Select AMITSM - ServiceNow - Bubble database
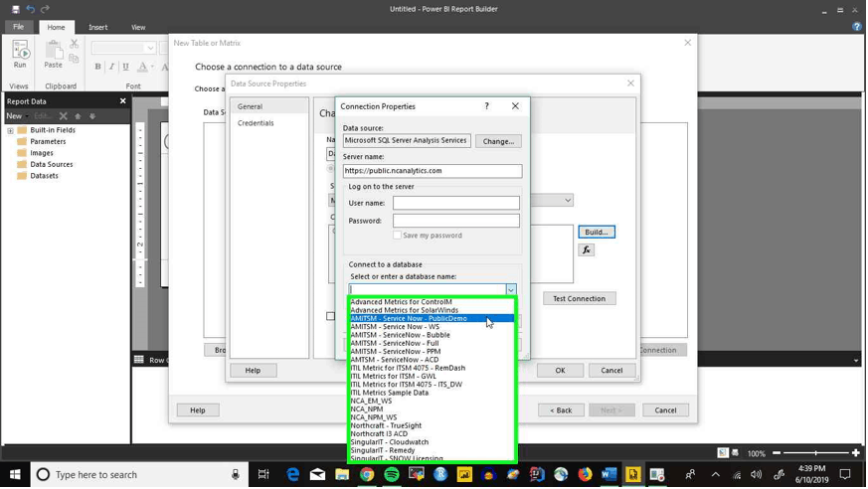 tap(432, 335)
